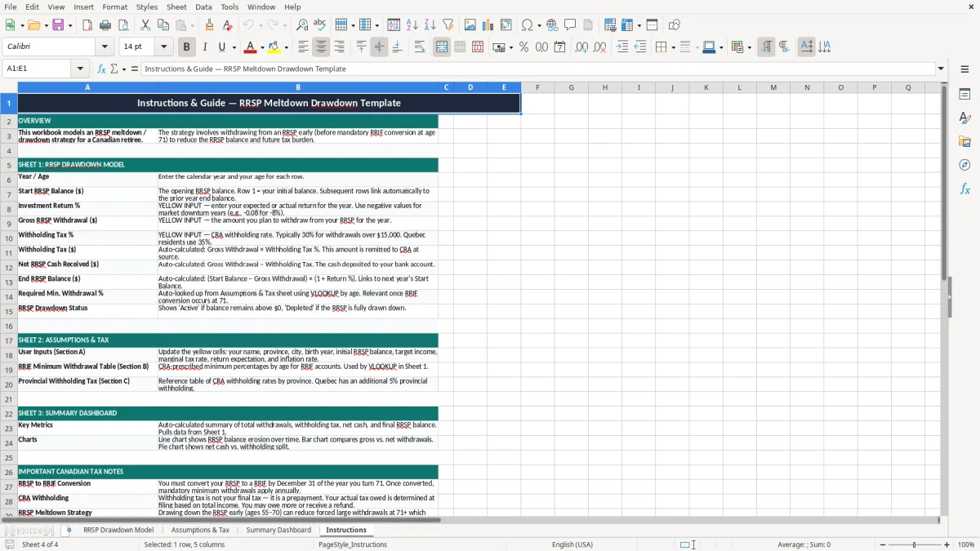Toggle Align Right
The height and width of the screenshot is (551, 980).
(340, 47)
